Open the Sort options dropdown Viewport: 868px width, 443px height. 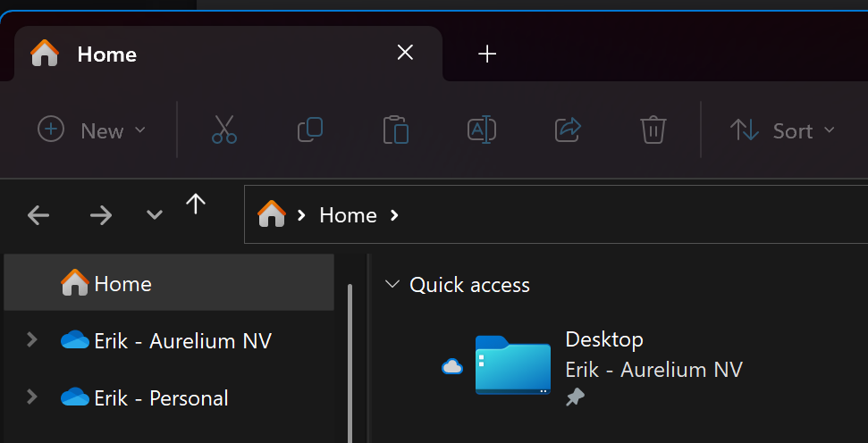pos(782,130)
